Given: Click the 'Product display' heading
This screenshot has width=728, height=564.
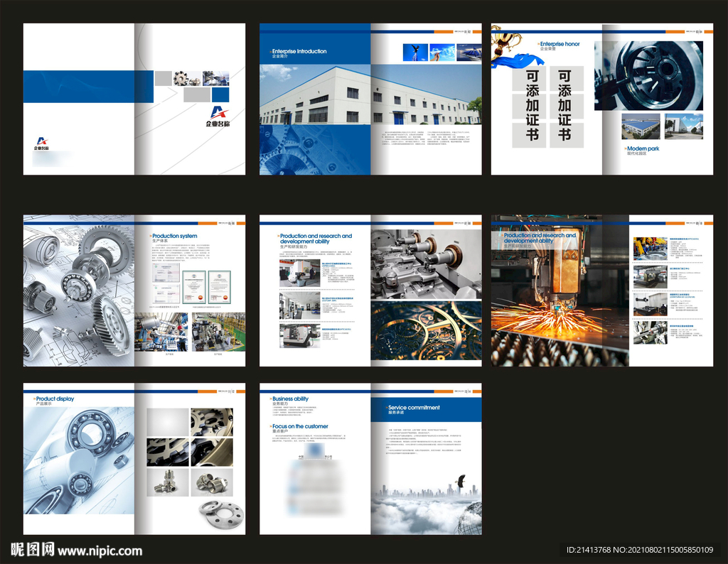Looking at the screenshot, I should click(55, 398).
